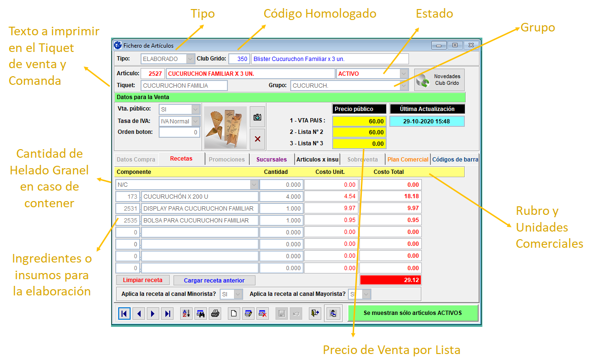Viewport: 592px width, 364px height.
Task: Click the A-Z sort order icon
Action: 186,313
